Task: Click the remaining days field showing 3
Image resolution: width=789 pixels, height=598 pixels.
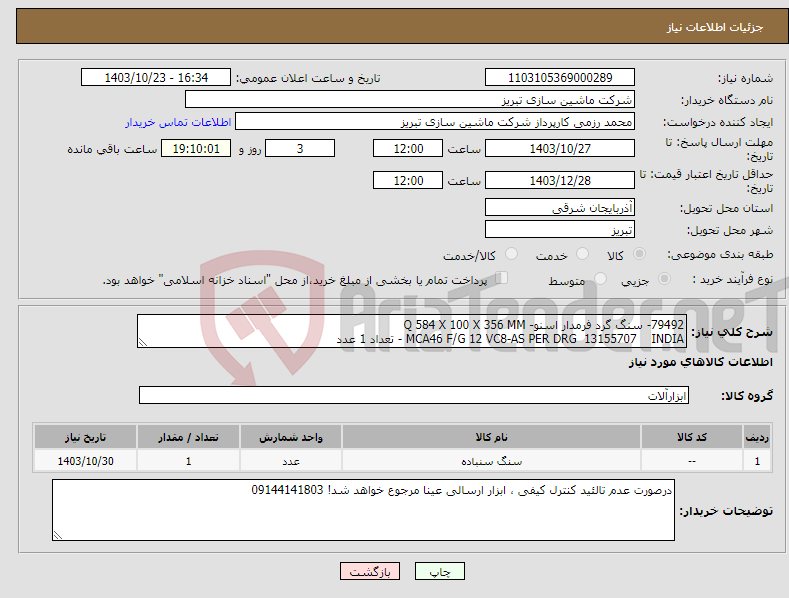Action: [300, 148]
